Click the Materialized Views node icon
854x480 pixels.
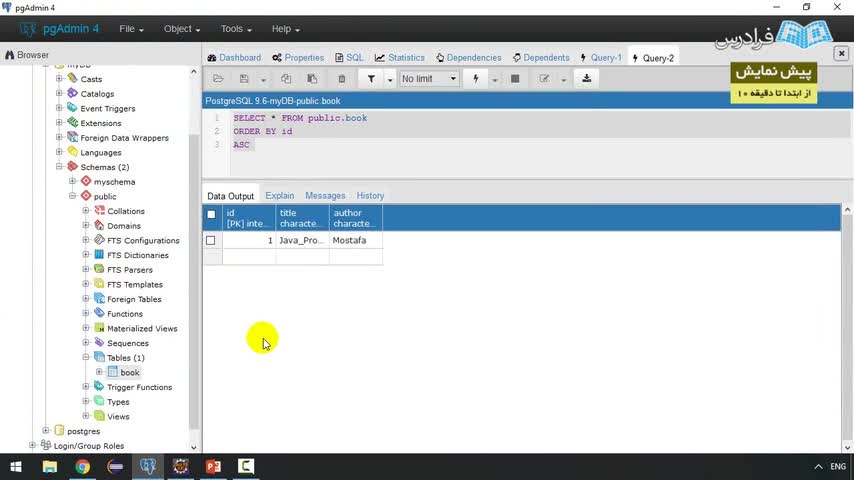point(99,328)
